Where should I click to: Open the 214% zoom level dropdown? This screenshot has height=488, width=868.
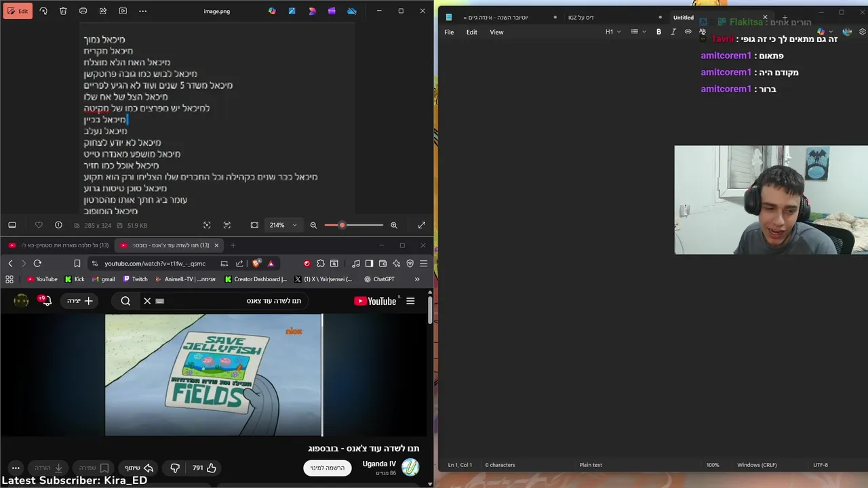[x=283, y=225]
